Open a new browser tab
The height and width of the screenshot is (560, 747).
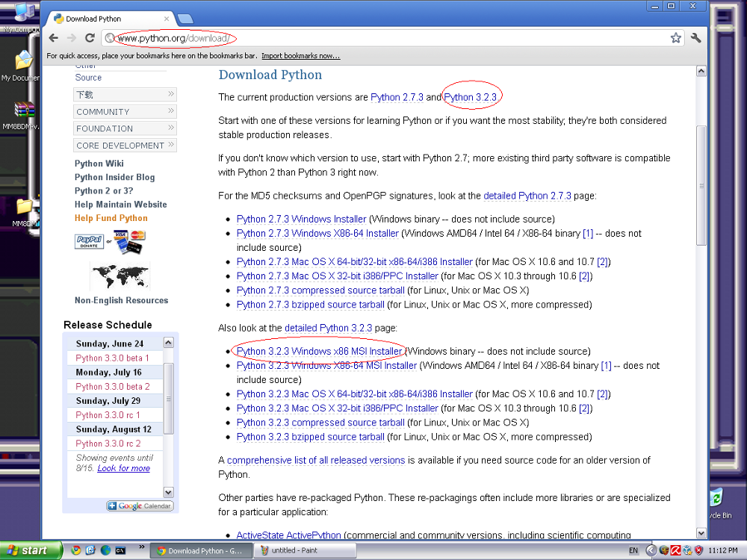pyautogui.click(x=185, y=19)
